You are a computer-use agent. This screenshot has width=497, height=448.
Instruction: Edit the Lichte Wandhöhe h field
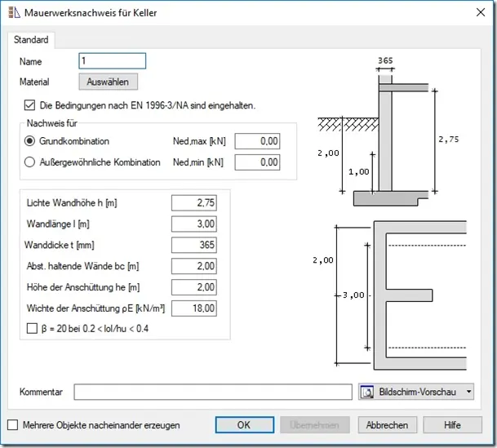pos(194,202)
